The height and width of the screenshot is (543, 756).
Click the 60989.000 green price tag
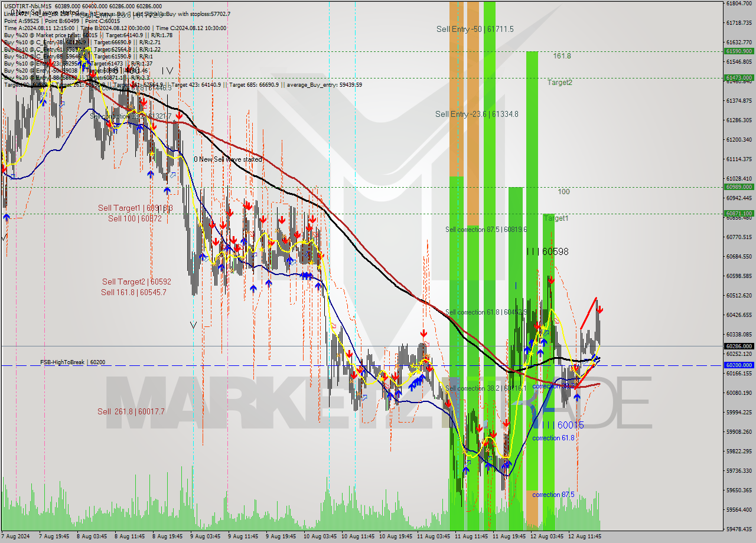[739, 187]
